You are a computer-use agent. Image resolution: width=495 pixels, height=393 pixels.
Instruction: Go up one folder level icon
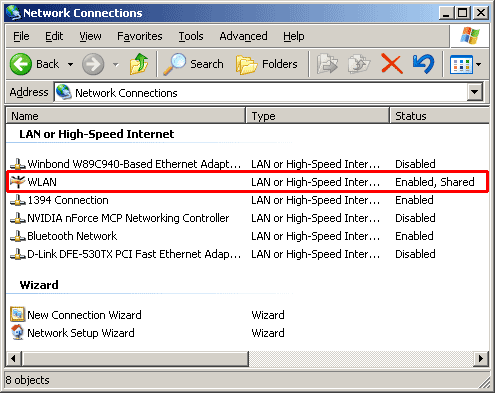point(139,64)
